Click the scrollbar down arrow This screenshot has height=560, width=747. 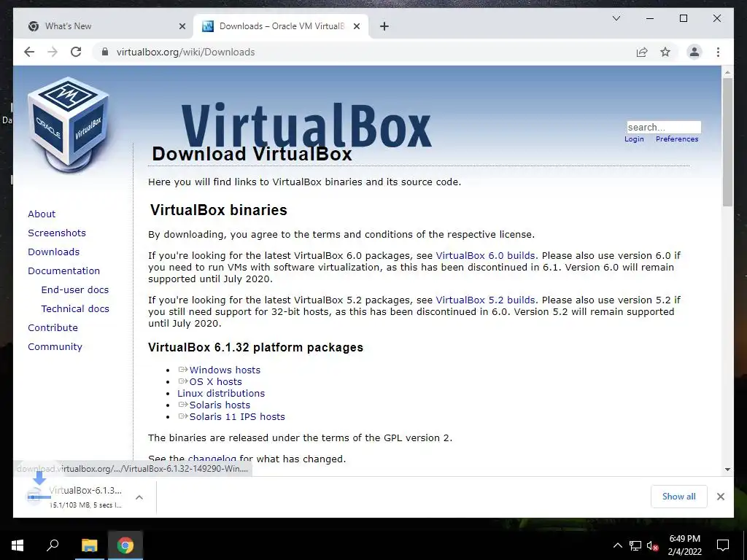pyautogui.click(x=727, y=470)
